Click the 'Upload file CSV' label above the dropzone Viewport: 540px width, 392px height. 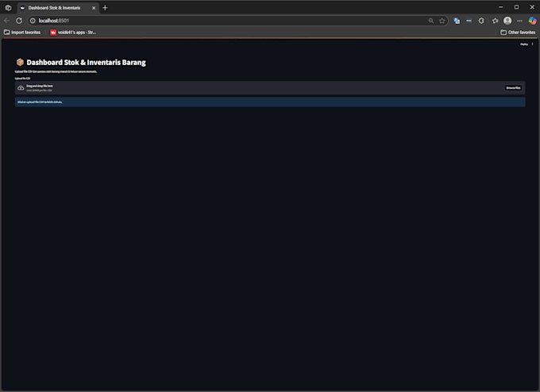point(22,79)
